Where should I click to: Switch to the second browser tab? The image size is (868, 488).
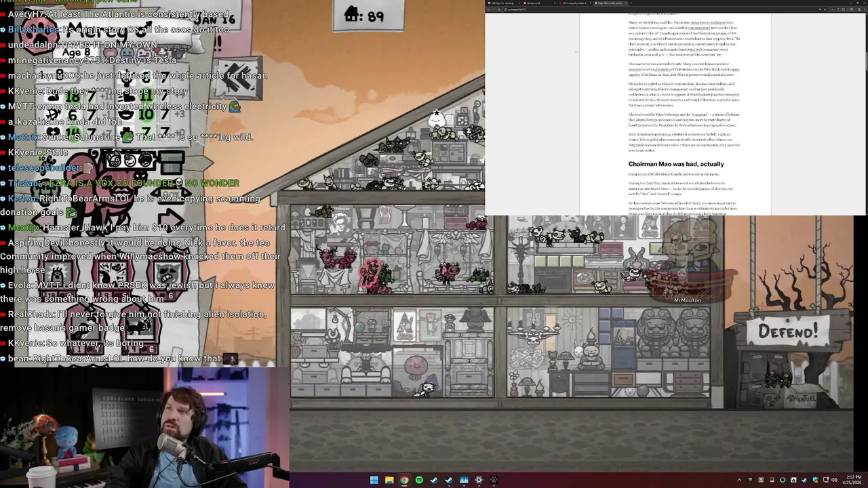[539, 3]
